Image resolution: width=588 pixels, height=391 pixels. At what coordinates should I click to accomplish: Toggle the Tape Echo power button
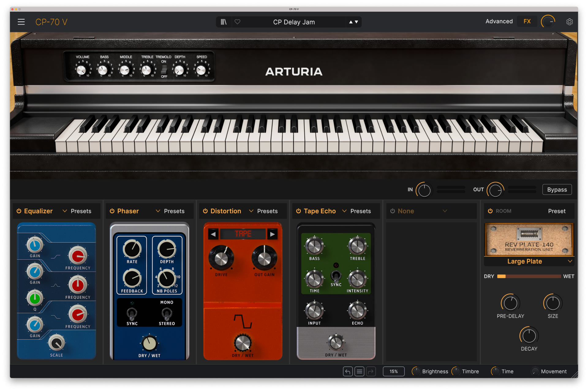tap(298, 211)
